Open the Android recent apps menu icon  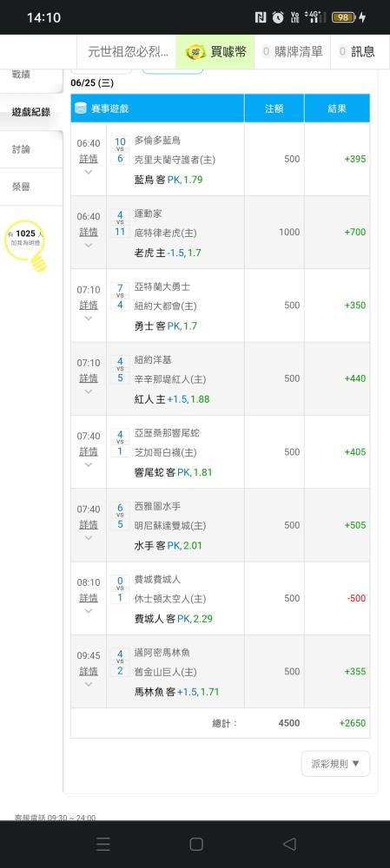(103, 844)
